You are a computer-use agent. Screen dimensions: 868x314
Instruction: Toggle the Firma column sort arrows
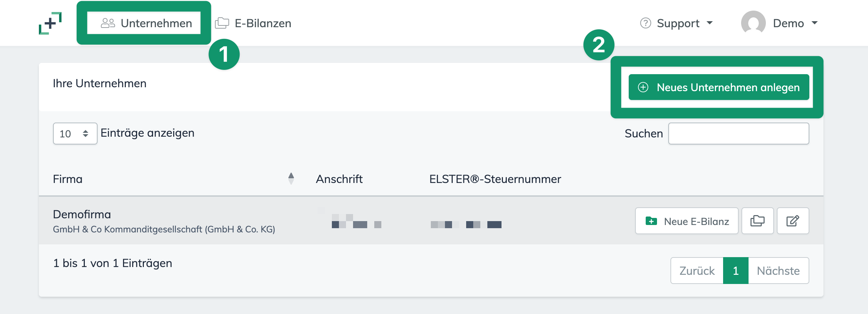tap(291, 179)
